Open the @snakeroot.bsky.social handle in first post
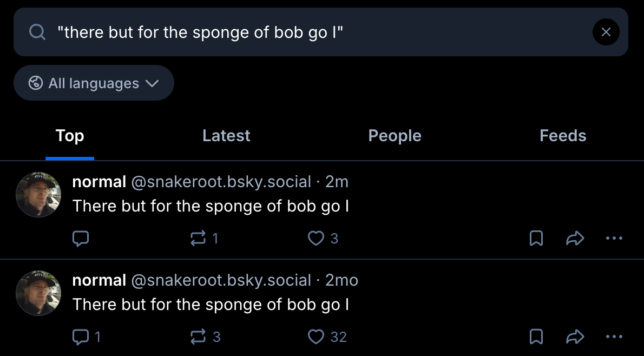The image size is (644, 356). tap(221, 182)
